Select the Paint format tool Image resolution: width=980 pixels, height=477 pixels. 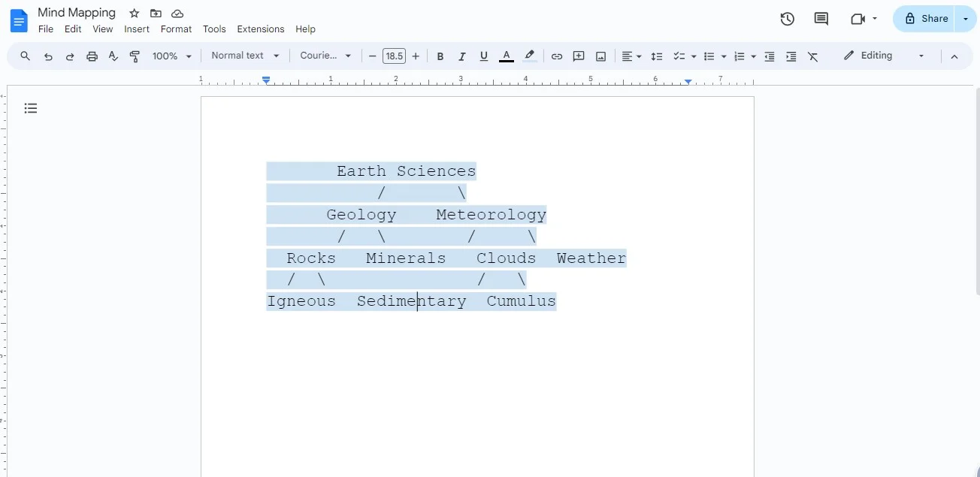135,56
